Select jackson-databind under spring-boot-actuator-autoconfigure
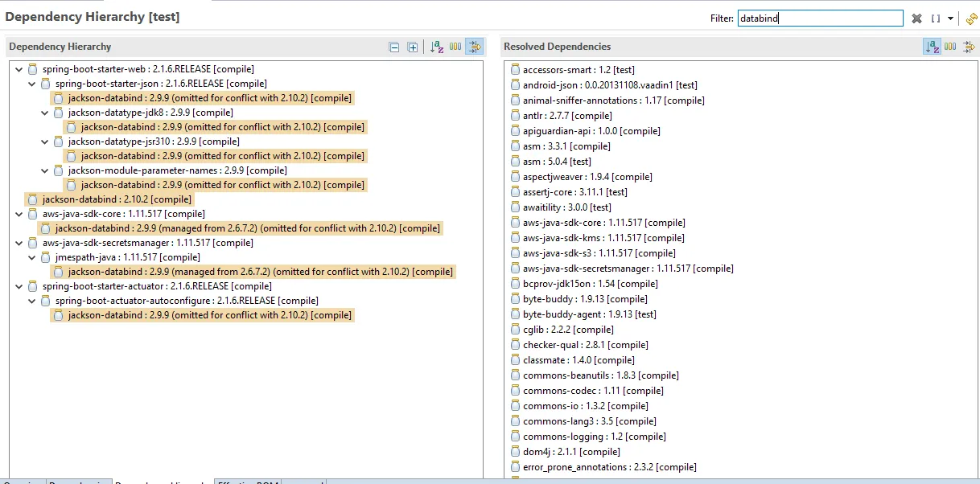Screen dimensions: 980x484 point(202,315)
